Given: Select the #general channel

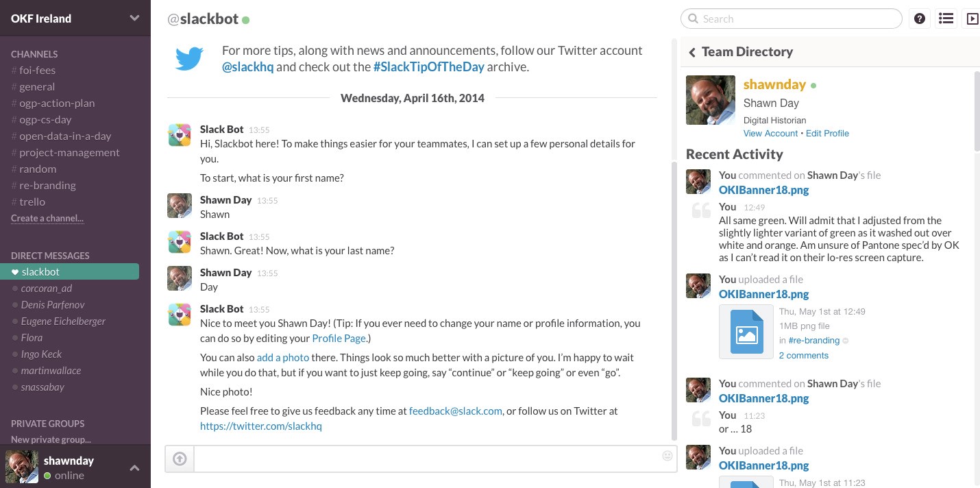Looking at the screenshot, I should point(37,86).
